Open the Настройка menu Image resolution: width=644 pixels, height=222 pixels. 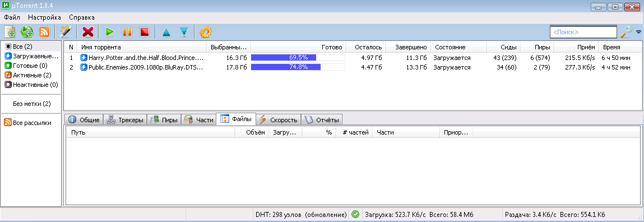pyautogui.click(x=44, y=17)
